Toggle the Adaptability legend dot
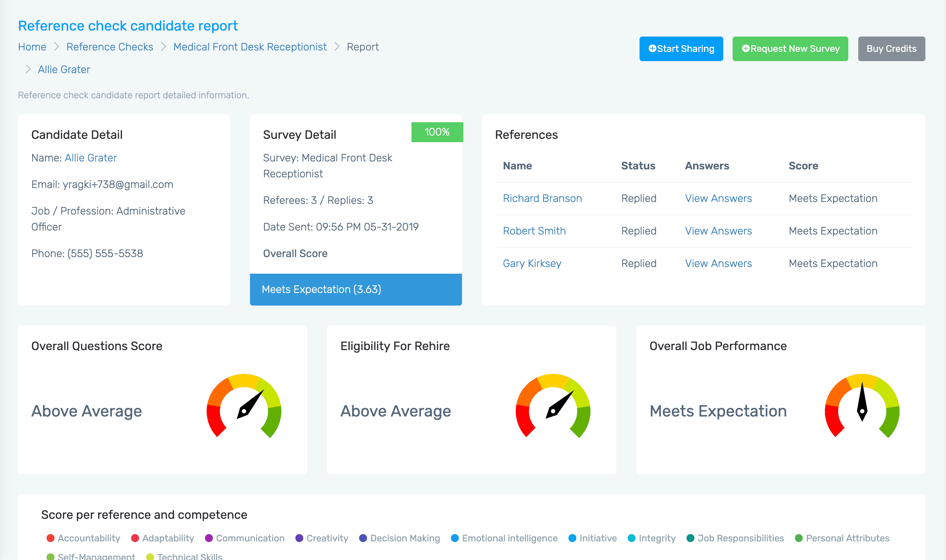 (x=135, y=538)
